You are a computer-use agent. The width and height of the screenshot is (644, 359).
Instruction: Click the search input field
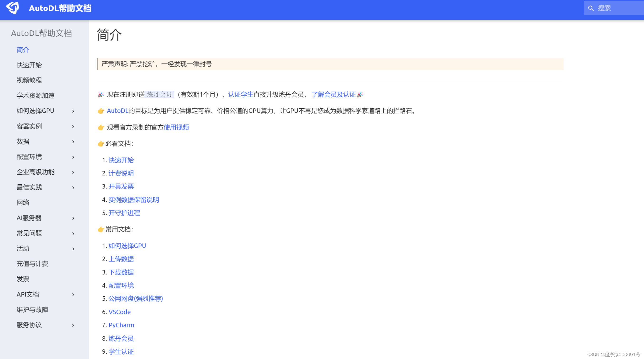pos(614,8)
